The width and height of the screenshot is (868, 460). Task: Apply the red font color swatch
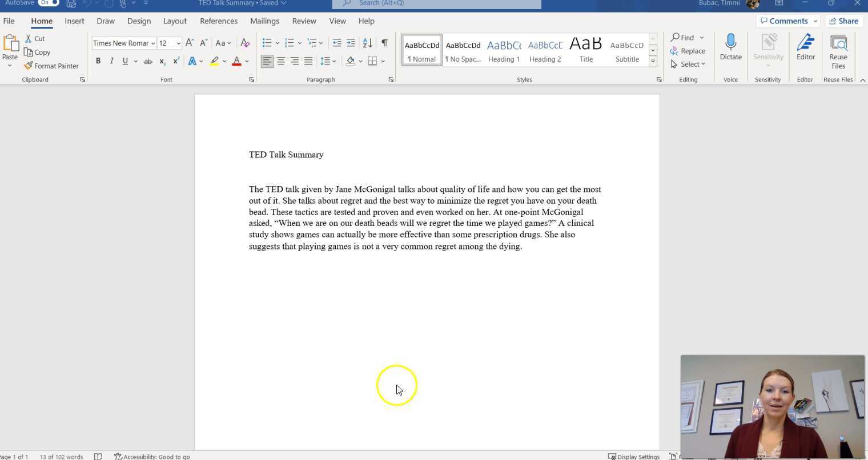click(x=236, y=61)
